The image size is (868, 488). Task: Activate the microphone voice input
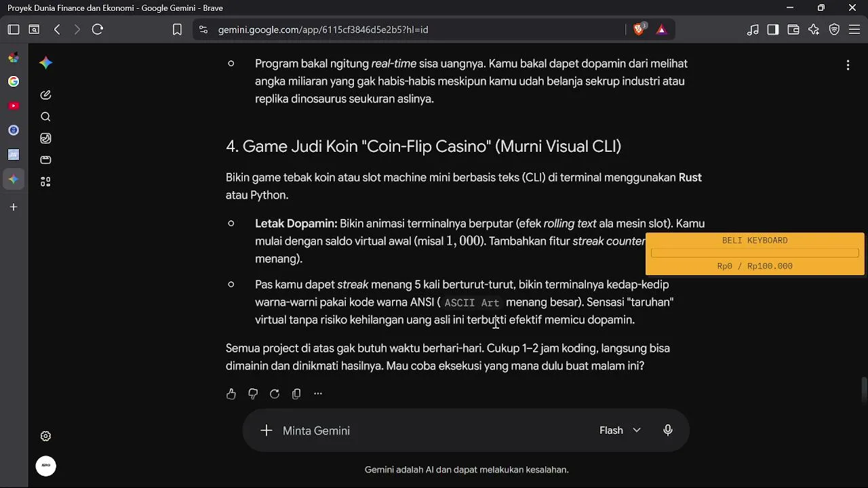668,430
